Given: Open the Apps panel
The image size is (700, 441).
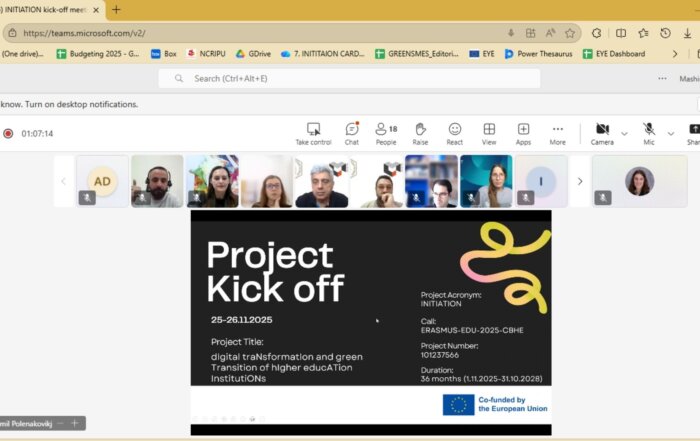Looking at the screenshot, I should [523, 133].
